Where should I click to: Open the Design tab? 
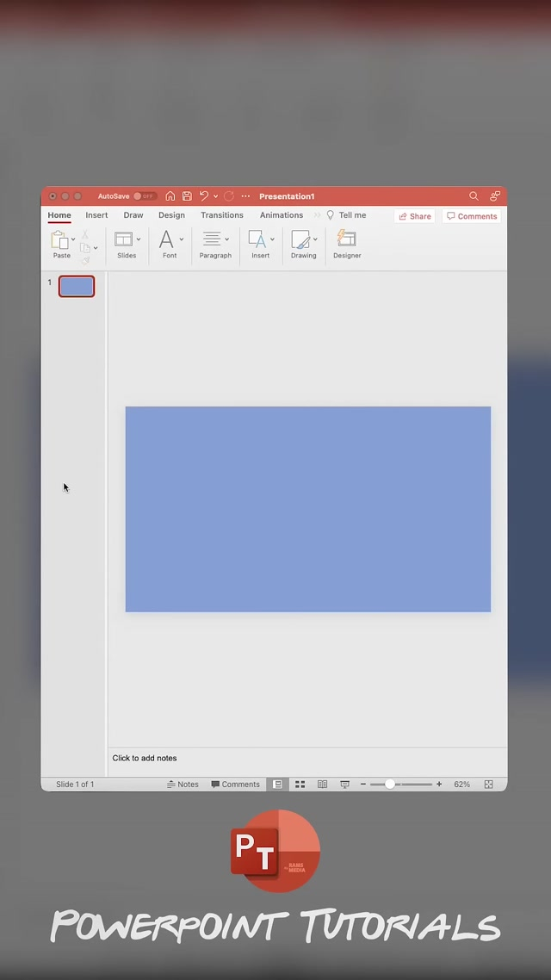[x=171, y=215]
